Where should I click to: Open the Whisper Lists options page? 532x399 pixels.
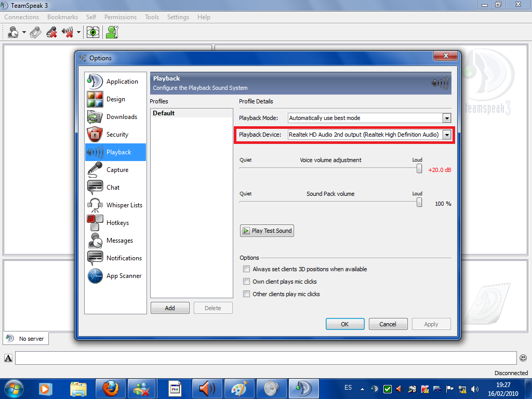115,205
